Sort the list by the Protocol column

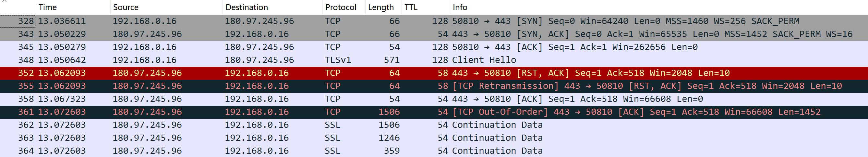coord(340,7)
